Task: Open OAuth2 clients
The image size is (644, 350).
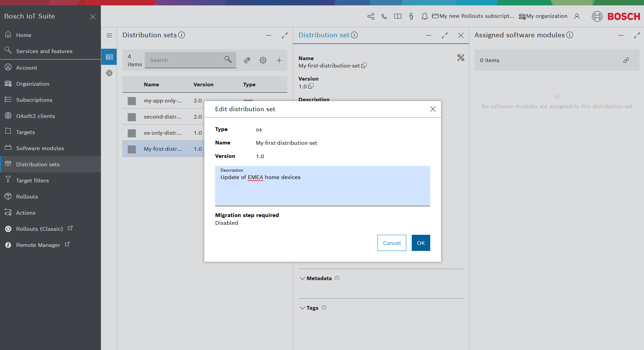Action: 50,116
